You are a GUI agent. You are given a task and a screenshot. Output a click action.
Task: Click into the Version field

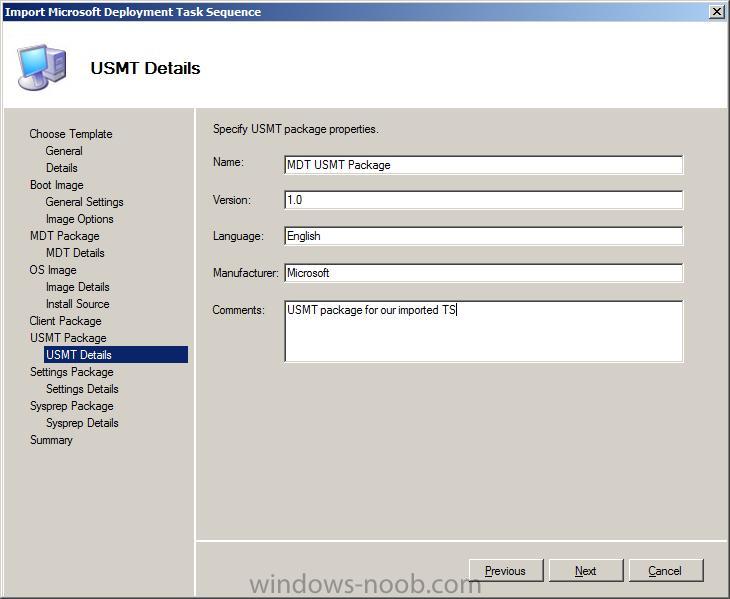(484, 200)
